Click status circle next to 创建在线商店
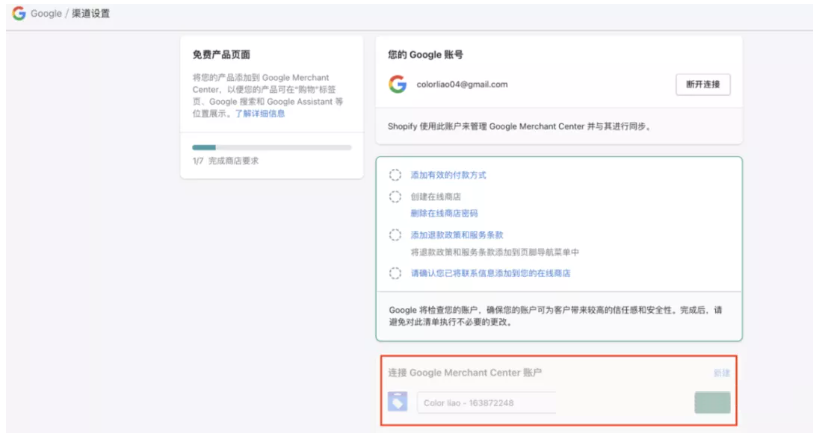Screen dimensions: 814x435 [396, 197]
